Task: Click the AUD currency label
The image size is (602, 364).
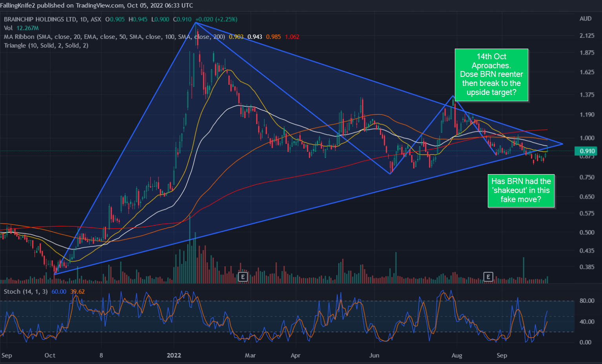Action: click(x=586, y=18)
